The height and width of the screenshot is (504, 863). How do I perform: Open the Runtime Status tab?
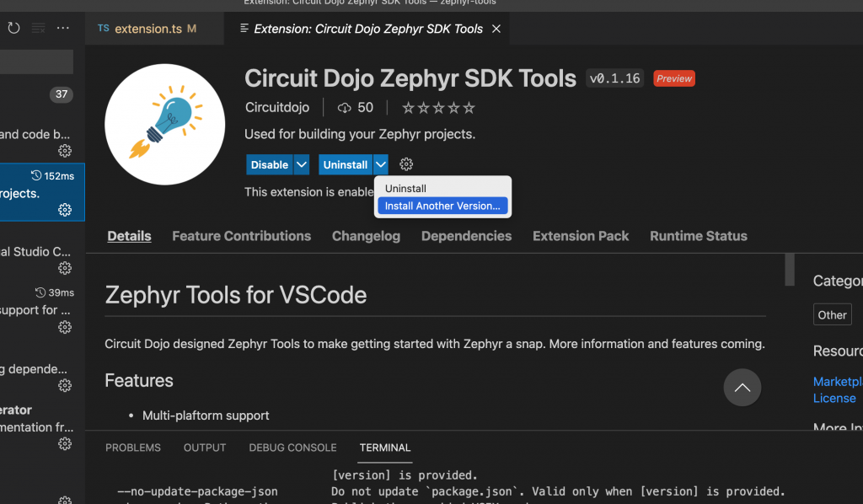[x=699, y=236]
